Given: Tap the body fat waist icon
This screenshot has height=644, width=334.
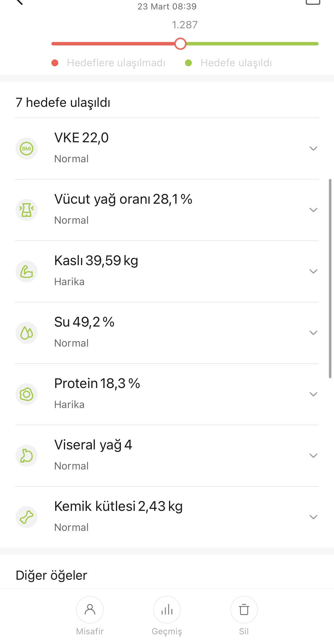Looking at the screenshot, I should [27, 210].
